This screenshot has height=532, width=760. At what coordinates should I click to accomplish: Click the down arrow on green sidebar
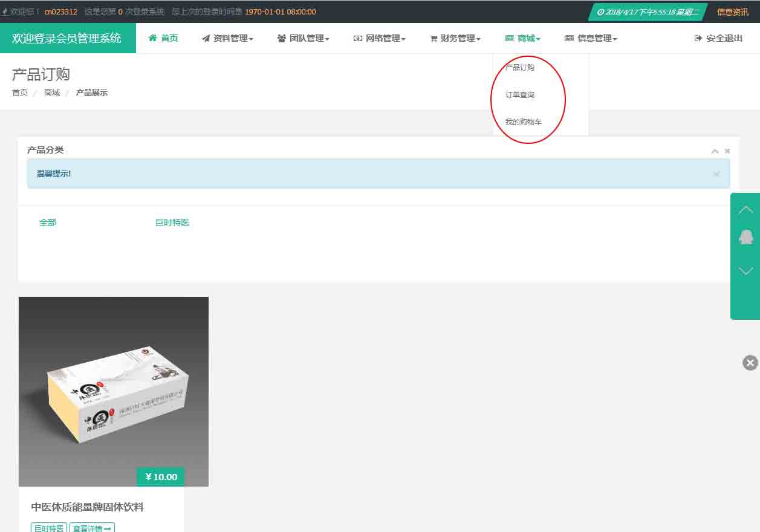pyautogui.click(x=746, y=271)
